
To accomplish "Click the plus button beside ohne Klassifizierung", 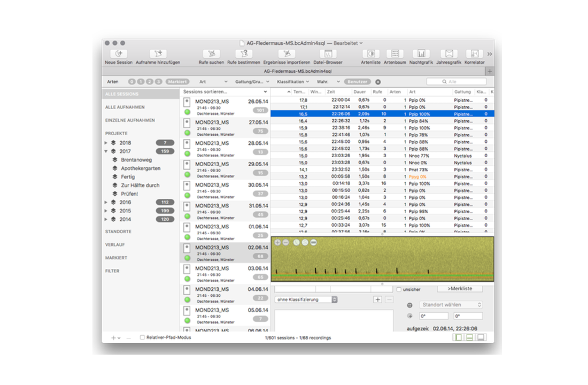I will tap(377, 299).
